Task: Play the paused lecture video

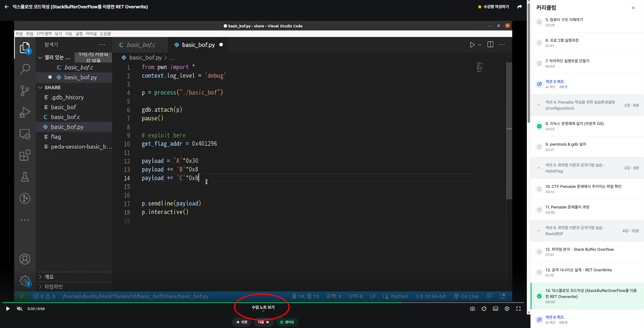Action: [x=8, y=309]
